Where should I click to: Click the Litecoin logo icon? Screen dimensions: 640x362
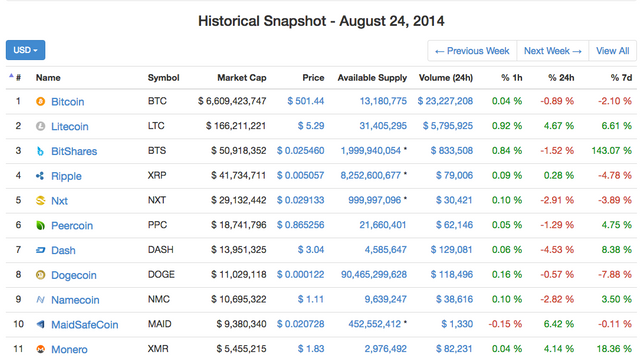pos(40,126)
